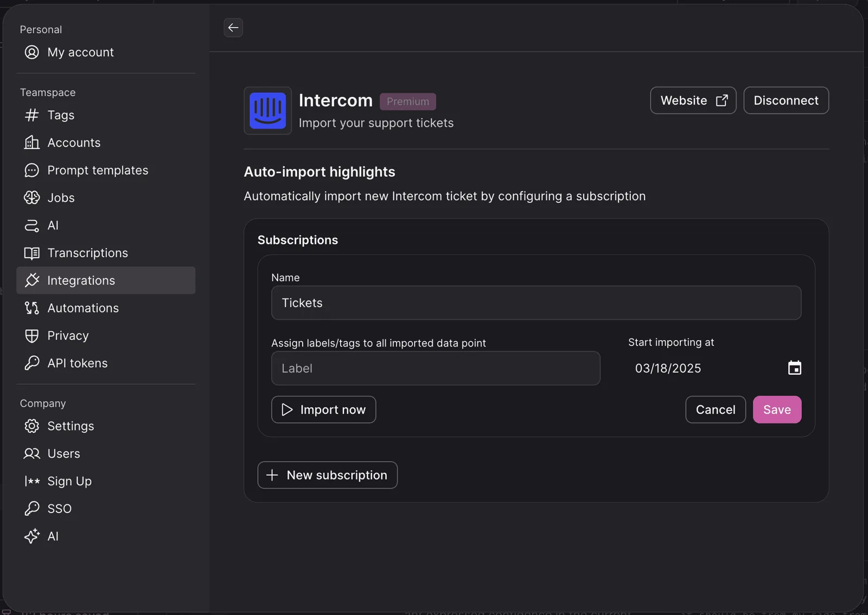The image size is (868, 615).
Task: Click the Jobs brain icon
Action: pyautogui.click(x=32, y=197)
